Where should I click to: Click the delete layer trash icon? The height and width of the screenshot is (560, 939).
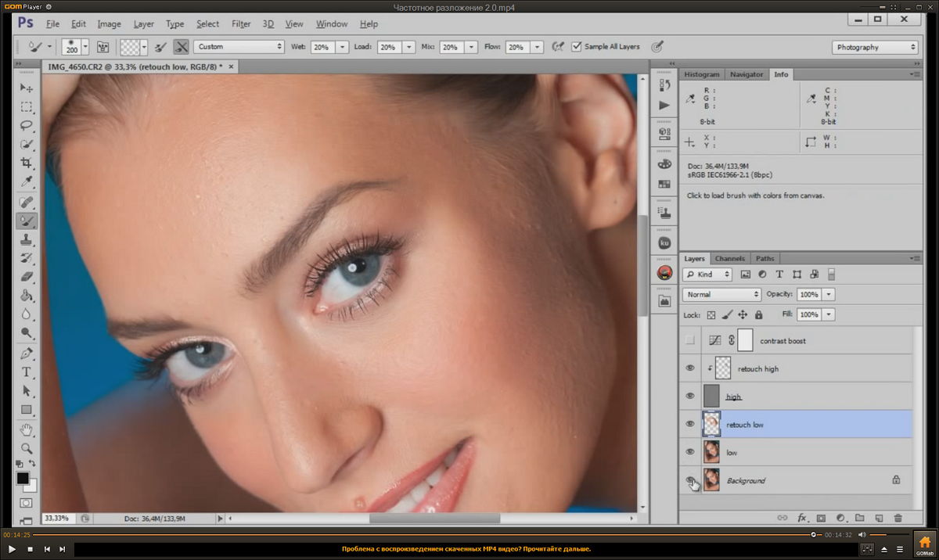(898, 518)
